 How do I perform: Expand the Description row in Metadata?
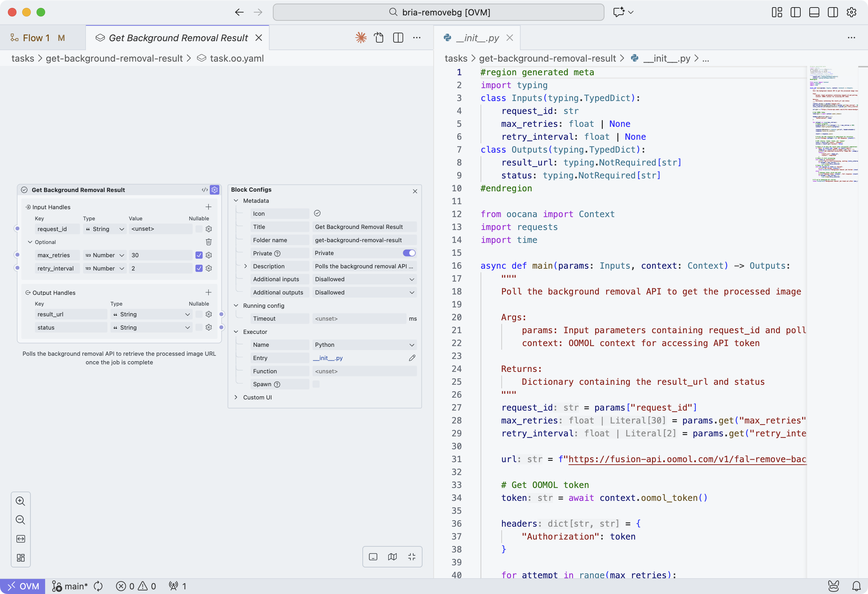(246, 266)
